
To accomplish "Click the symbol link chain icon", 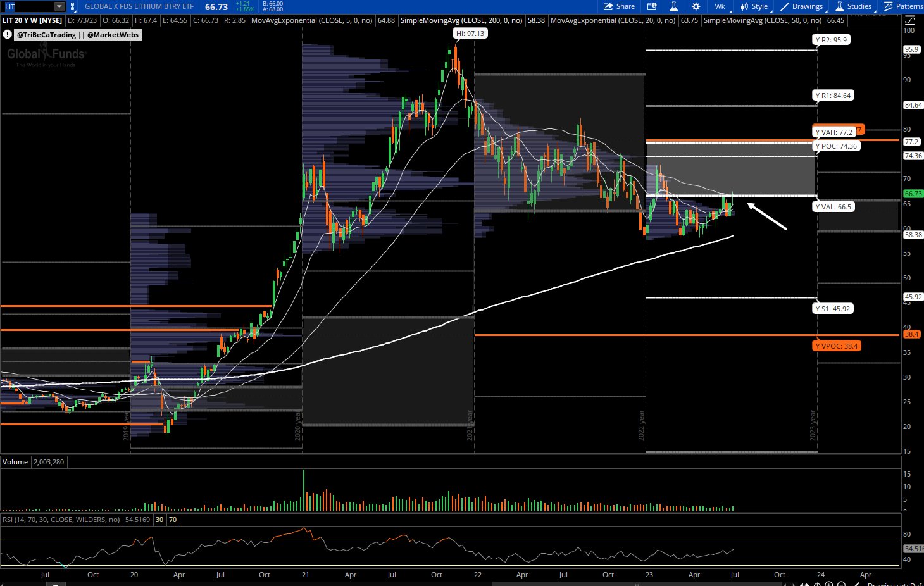I will pyautogui.click(x=72, y=6).
